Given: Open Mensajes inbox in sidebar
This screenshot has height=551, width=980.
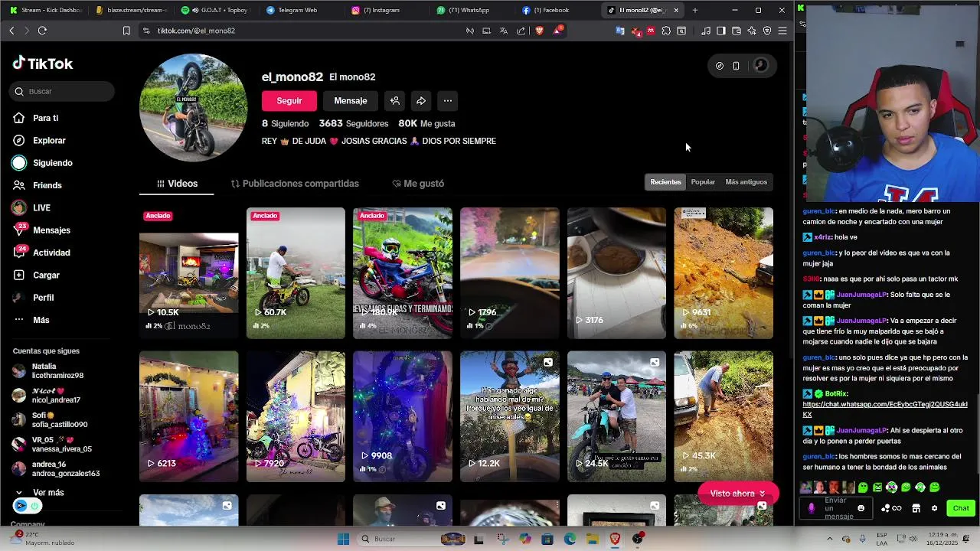Looking at the screenshot, I should pyautogui.click(x=42, y=230).
